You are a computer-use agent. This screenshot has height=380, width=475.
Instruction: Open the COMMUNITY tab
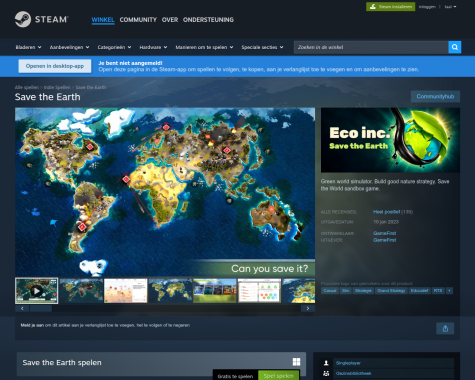(x=138, y=20)
